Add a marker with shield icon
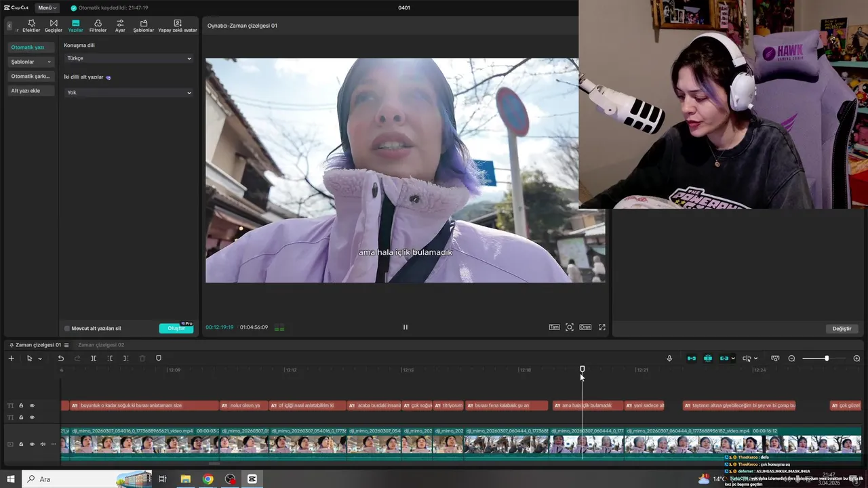868x488 pixels. click(159, 358)
